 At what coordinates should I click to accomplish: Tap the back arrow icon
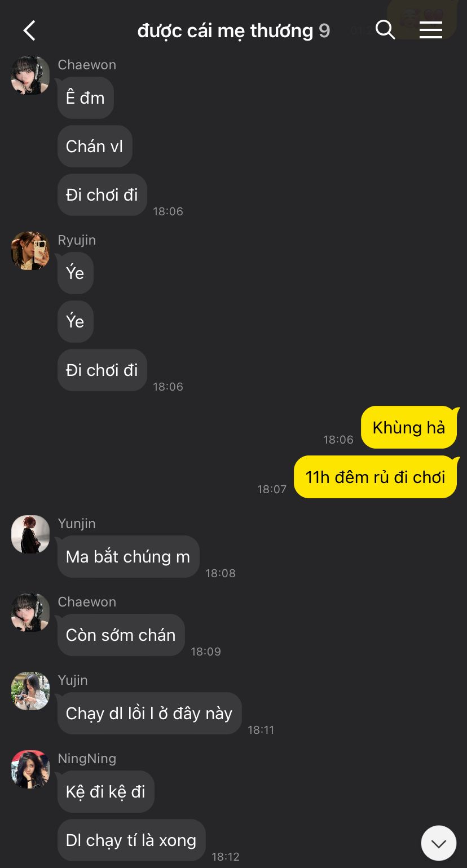[29, 30]
